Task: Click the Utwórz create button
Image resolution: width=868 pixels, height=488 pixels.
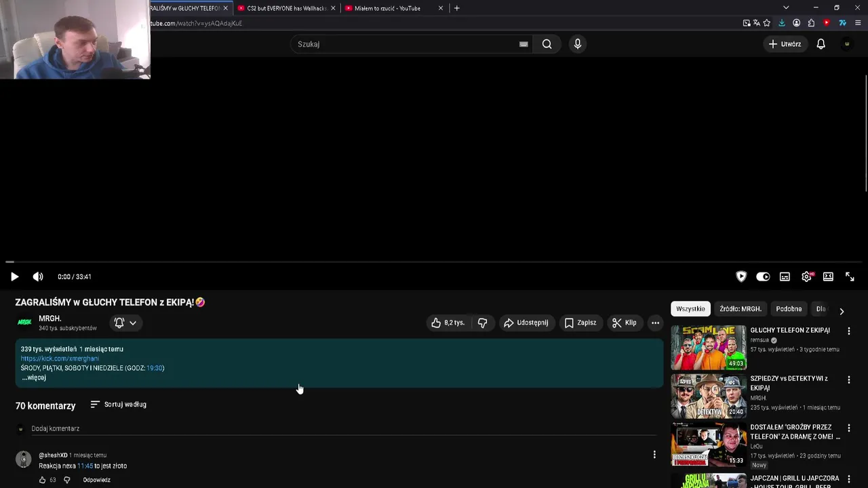Action: 785,44
